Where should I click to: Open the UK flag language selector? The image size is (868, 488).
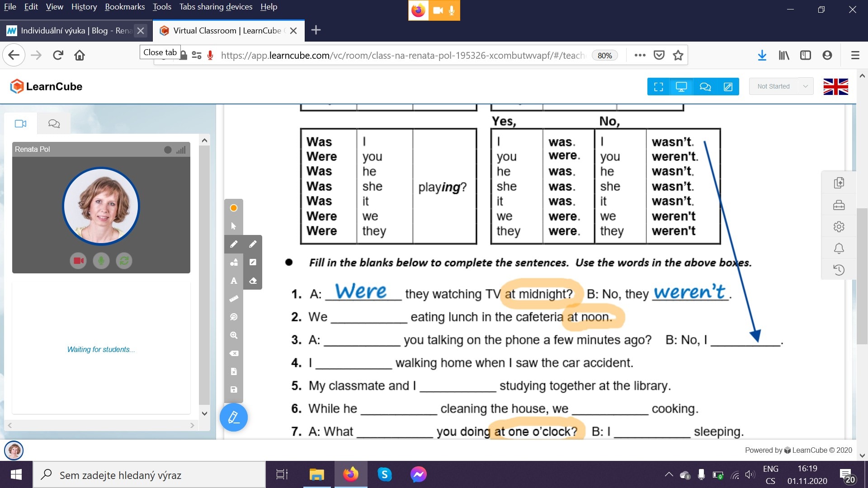pos(835,87)
